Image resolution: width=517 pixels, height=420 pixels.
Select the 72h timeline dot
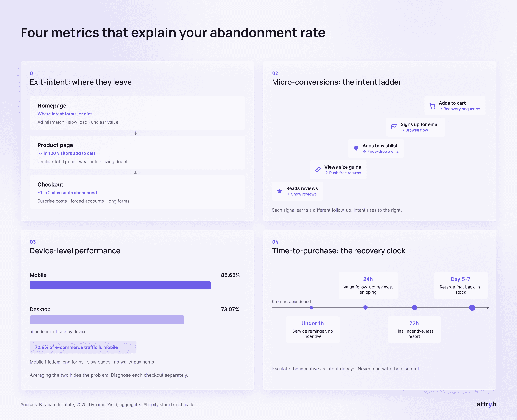pyautogui.click(x=414, y=308)
